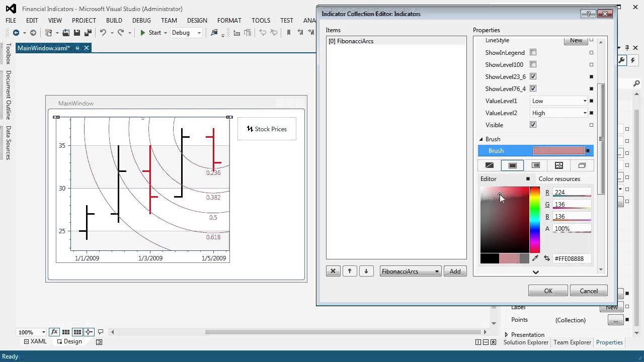Uncheck the Visible checkbox
This screenshot has width=644, height=362.
(533, 125)
